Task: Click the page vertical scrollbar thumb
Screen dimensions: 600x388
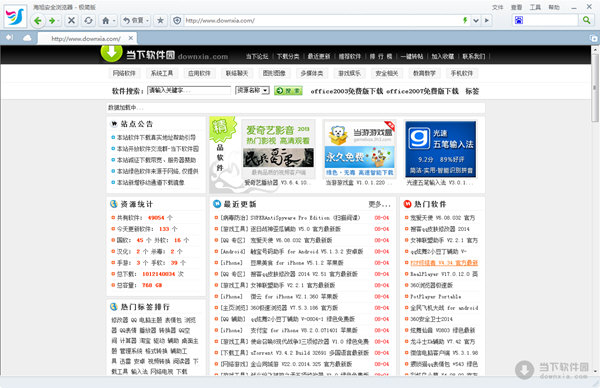Action: pyautogui.click(x=595, y=88)
